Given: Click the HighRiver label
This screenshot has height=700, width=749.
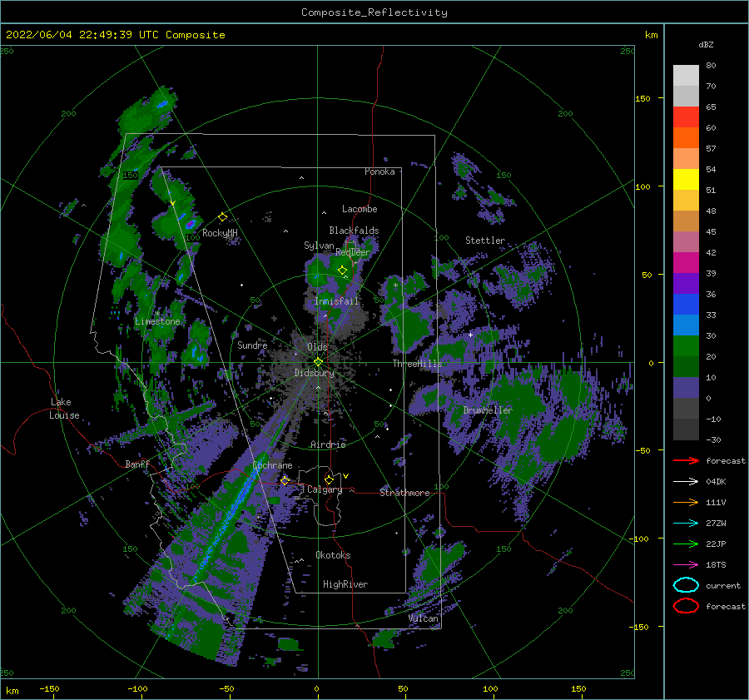Looking at the screenshot, I should (345, 584).
